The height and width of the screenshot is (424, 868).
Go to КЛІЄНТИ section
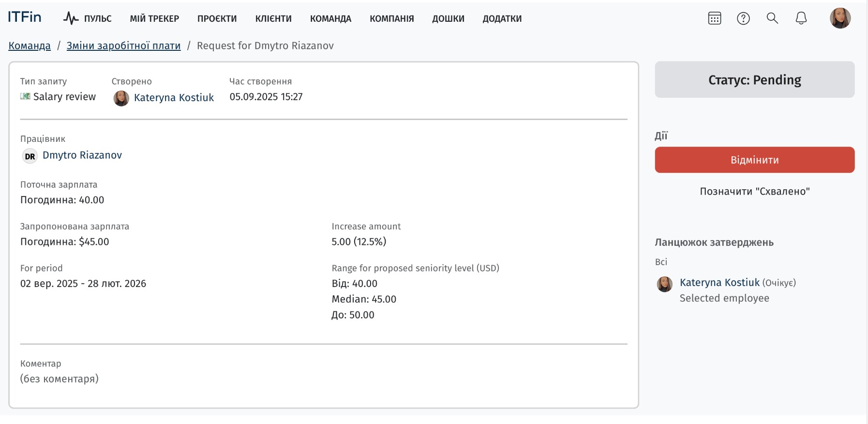click(x=273, y=19)
